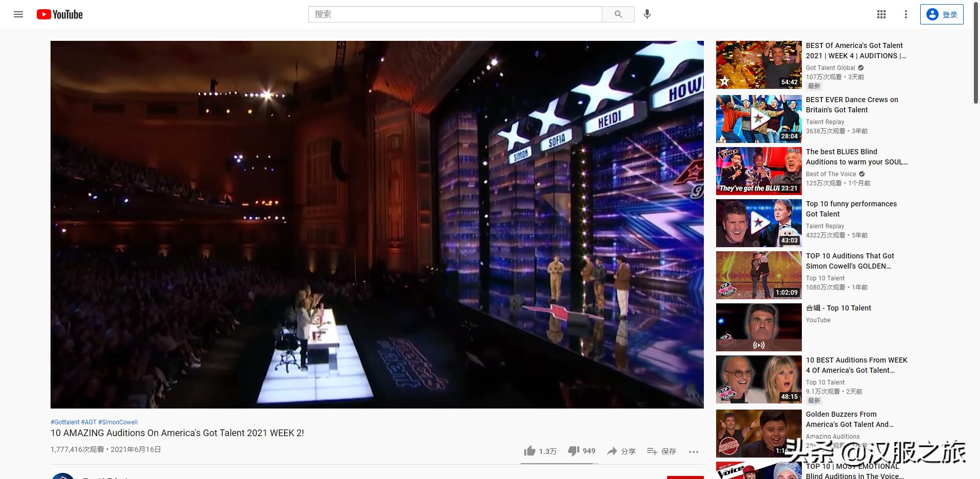This screenshot has height=479, width=980.
Task: Go to the YouTube home logo
Action: pos(60,14)
